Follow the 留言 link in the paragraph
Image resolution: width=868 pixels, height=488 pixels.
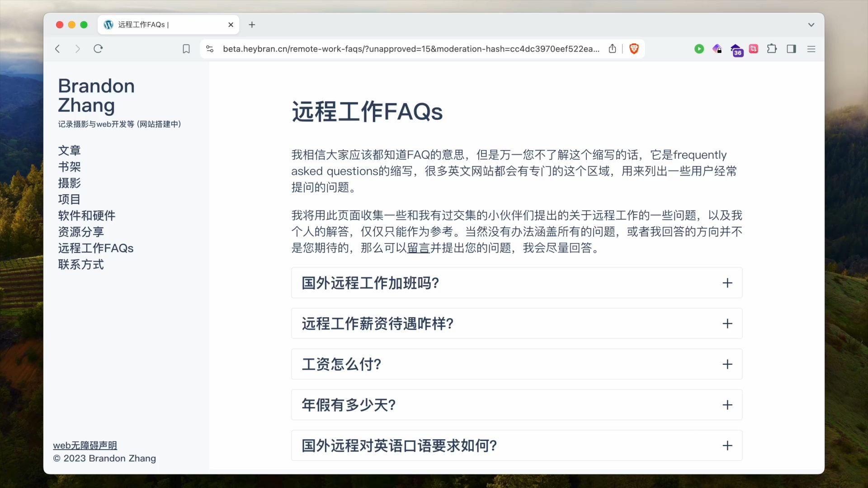click(x=418, y=248)
